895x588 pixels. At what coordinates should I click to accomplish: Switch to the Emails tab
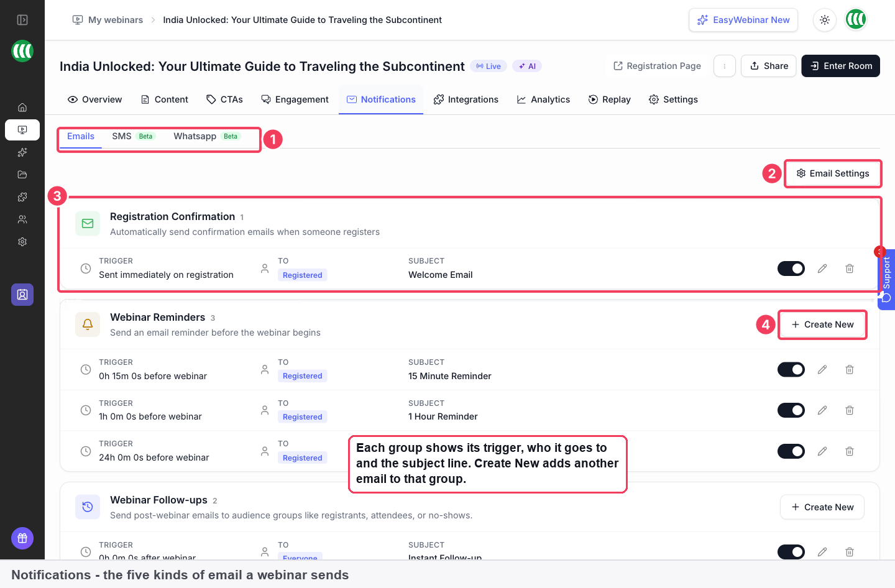pyautogui.click(x=81, y=136)
